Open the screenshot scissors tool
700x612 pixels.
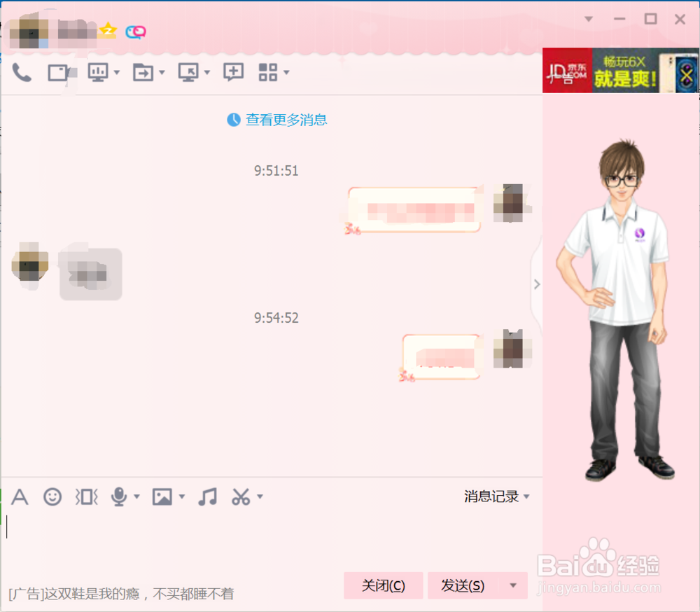tap(241, 496)
